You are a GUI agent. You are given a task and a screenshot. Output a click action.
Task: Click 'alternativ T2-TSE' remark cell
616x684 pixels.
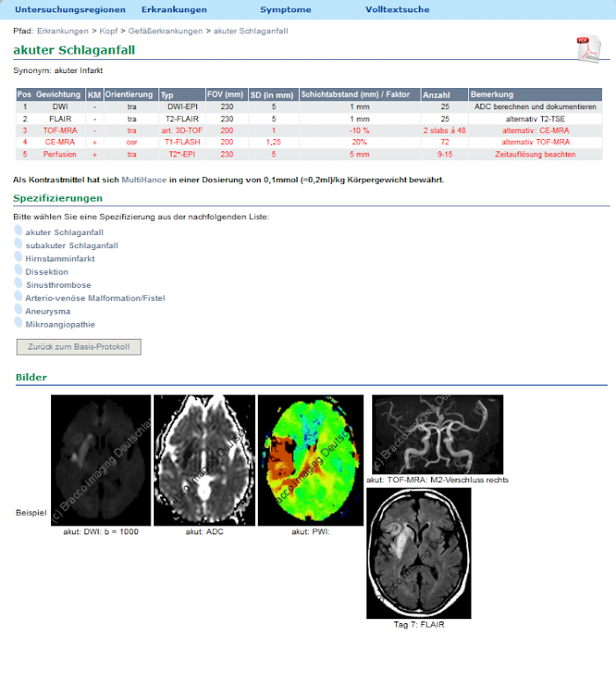[535, 119]
